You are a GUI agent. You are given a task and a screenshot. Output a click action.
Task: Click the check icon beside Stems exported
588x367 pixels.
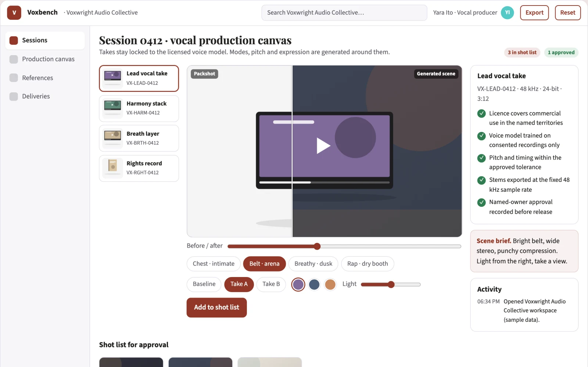click(x=481, y=180)
